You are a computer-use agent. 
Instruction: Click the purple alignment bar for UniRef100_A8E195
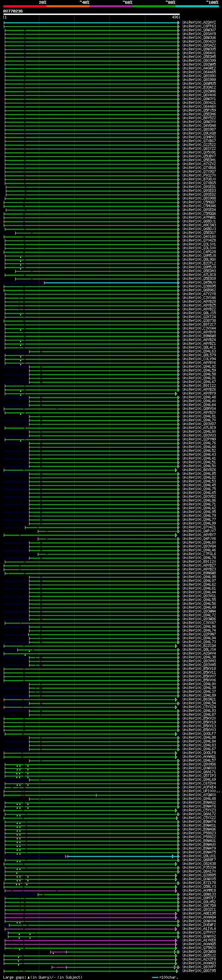[91, 913]
